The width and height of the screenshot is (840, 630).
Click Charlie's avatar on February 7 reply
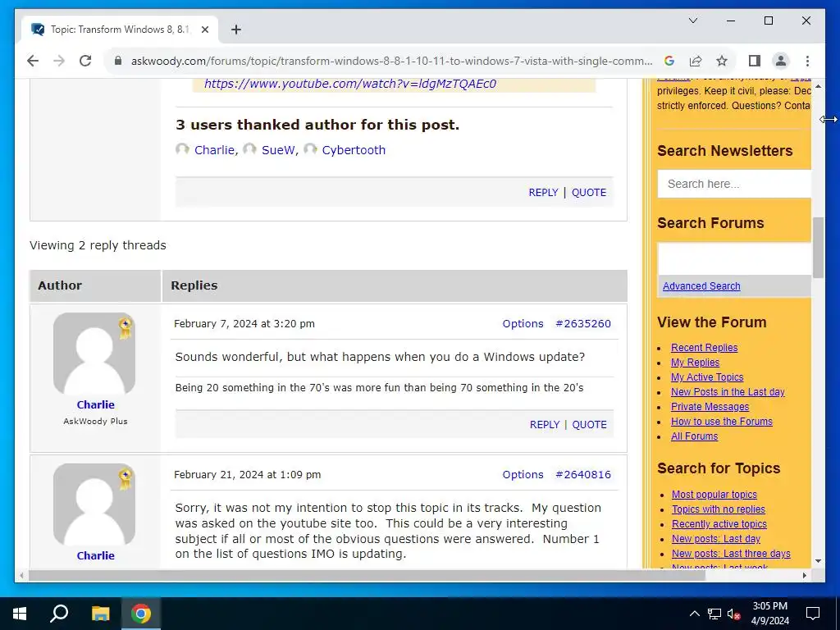point(94,354)
